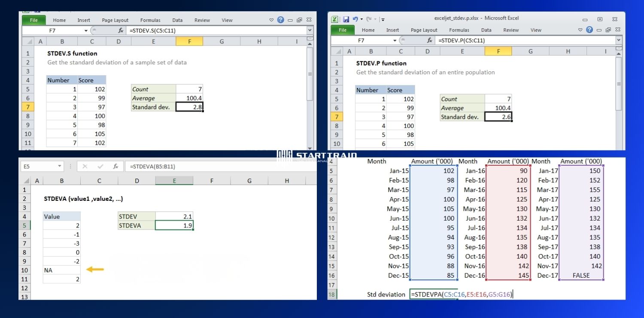Click the Save icon in the STDEV.P workbook
The height and width of the screenshot is (318, 644).
click(x=346, y=19)
